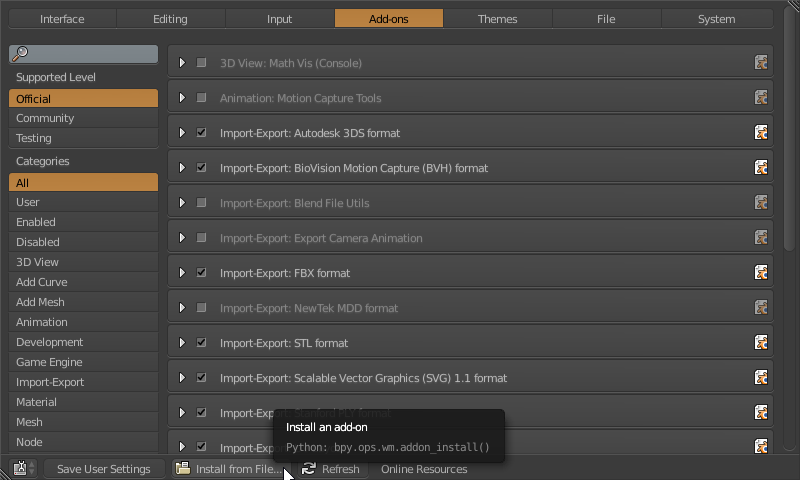Open the editor type selector icon
Image resolution: width=800 pixels, height=480 pixels.
tap(24, 468)
